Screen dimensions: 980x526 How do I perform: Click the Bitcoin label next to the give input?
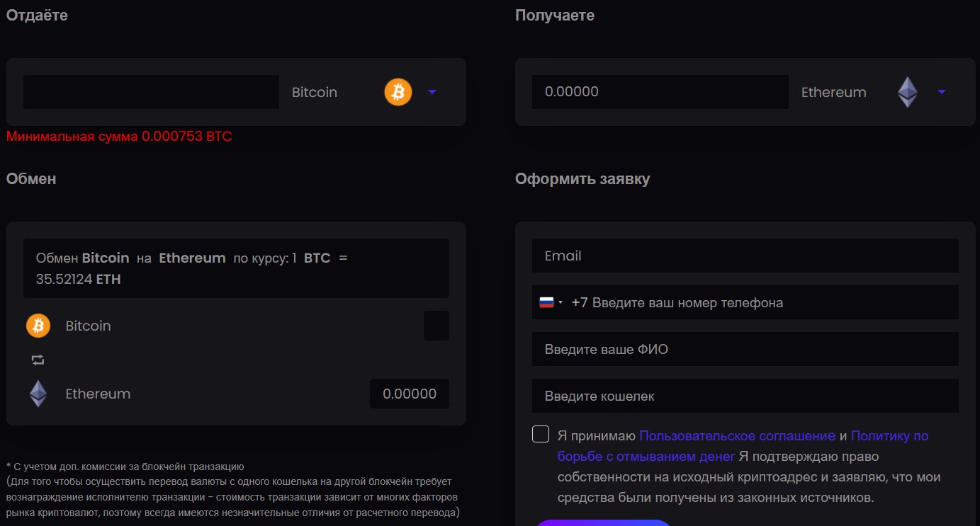click(315, 92)
